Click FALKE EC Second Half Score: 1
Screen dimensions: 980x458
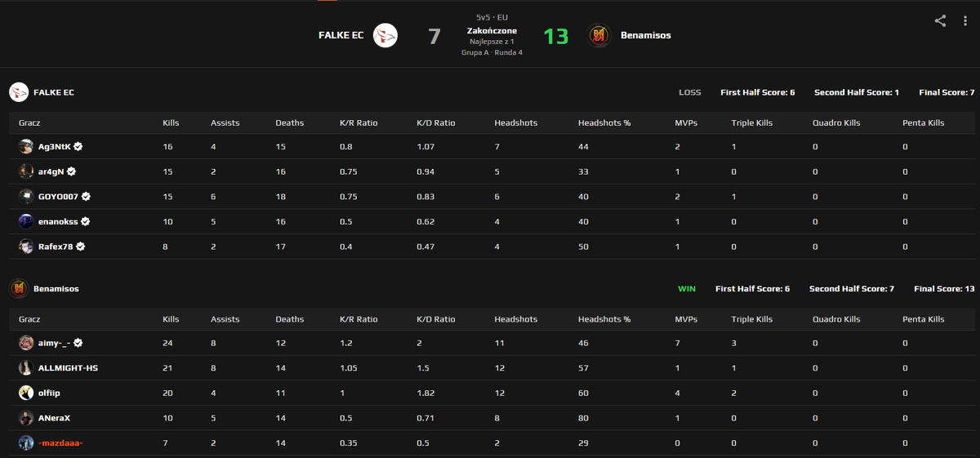pos(857,92)
